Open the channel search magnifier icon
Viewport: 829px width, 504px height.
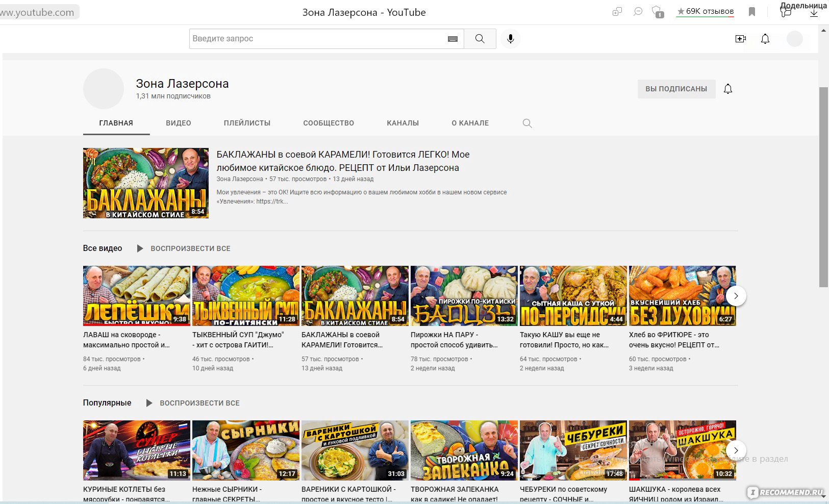[527, 123]
